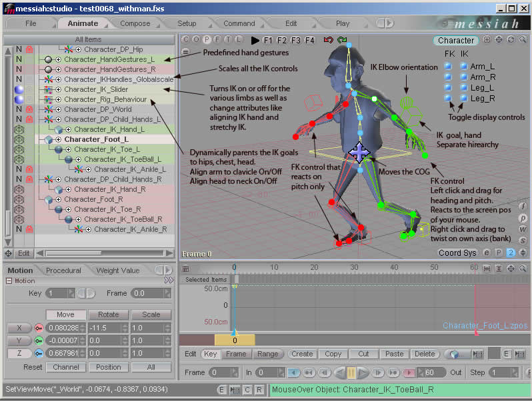Click the Paste key button
532x401 pixels.
(394, 354)
